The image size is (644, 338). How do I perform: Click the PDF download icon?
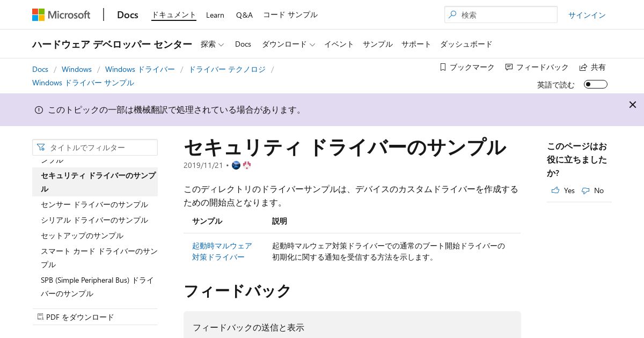coord(40,317)
